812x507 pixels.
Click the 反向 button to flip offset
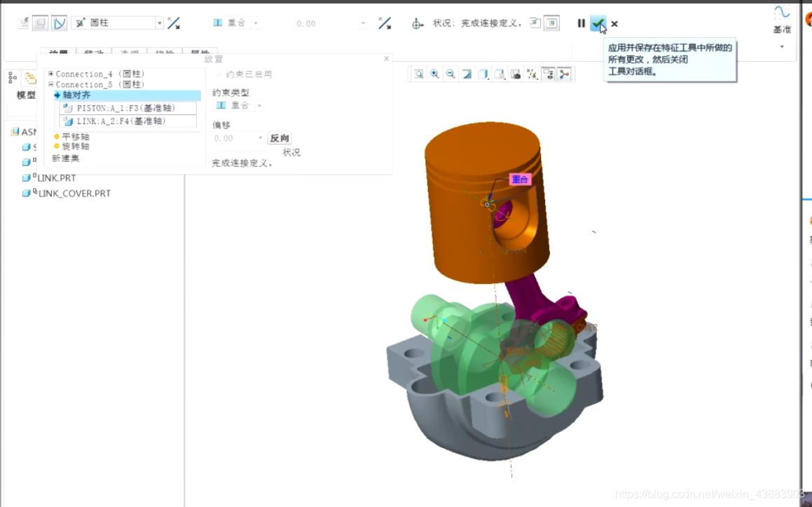point(279,137)
